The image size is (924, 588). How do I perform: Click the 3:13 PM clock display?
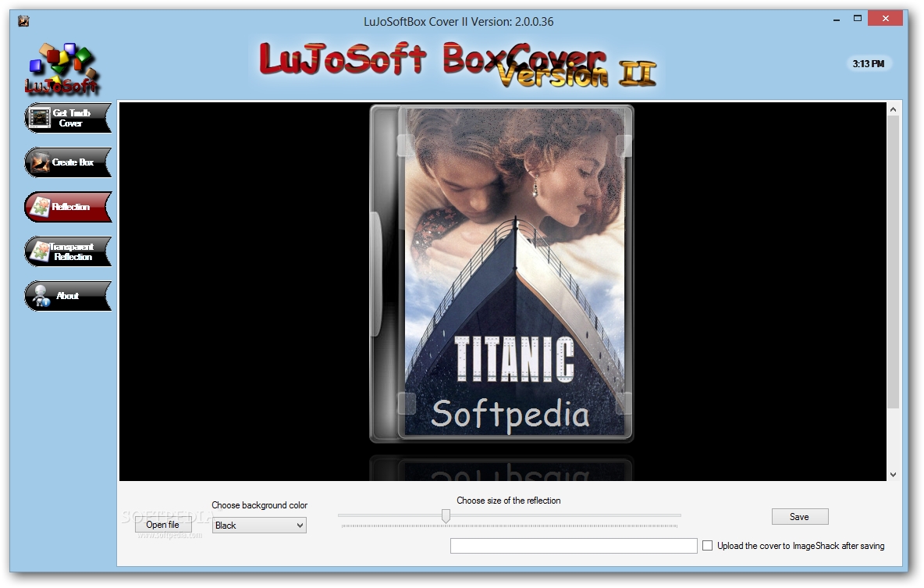(x=868, y=64)
